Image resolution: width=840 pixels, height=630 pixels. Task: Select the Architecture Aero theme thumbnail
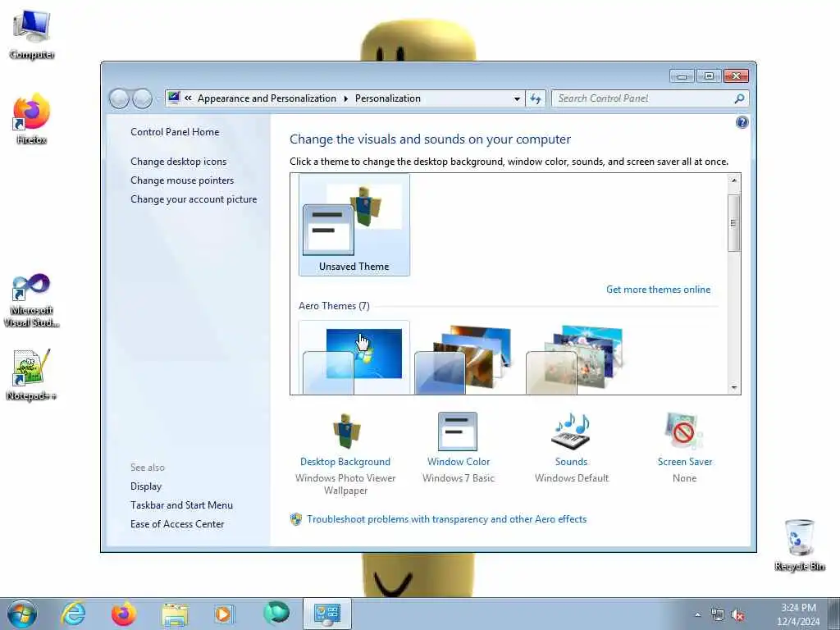point(464,358)
